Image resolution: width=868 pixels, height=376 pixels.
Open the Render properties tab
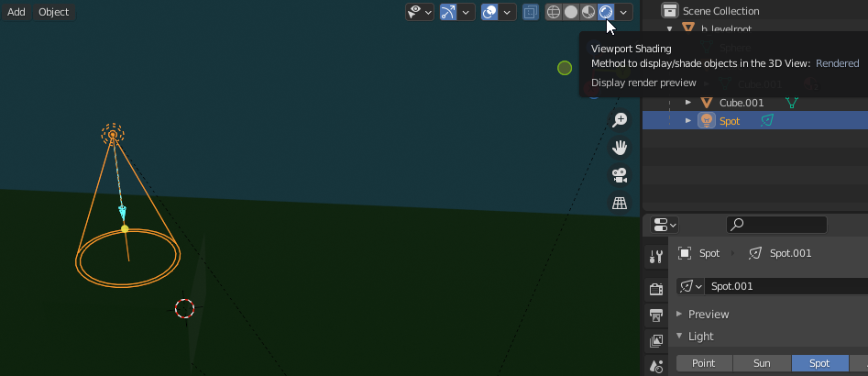tap(656, 289)
